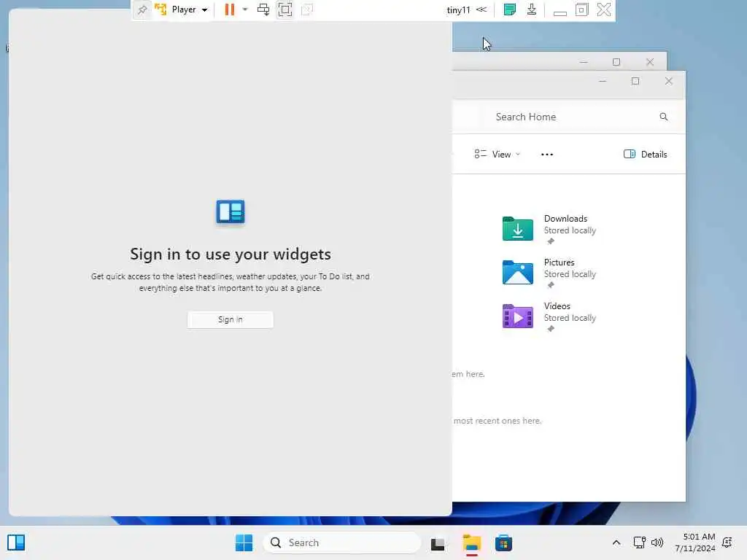
Task: Click 'Sign in to use your widgets' heading
Action: (231, 254)
